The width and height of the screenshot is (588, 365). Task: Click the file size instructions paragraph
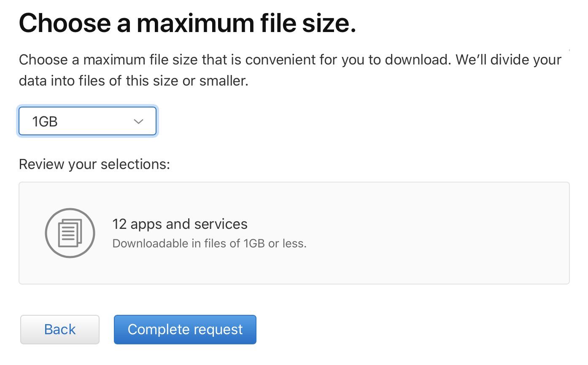pos(289,70)
